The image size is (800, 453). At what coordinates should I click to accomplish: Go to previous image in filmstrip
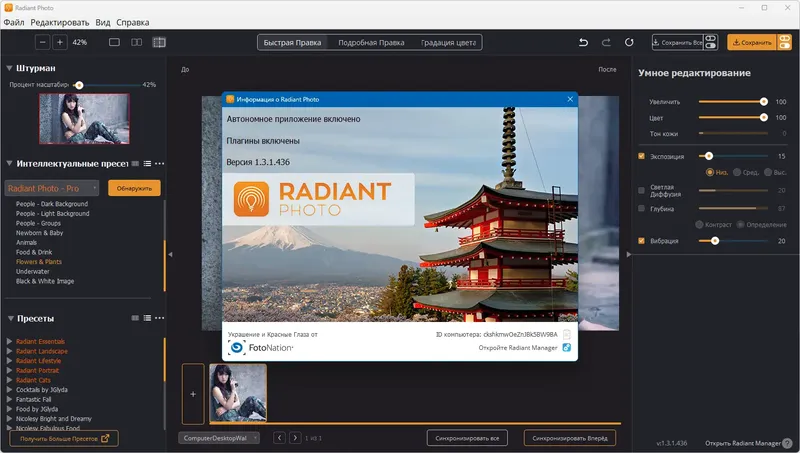click(279, 438)
